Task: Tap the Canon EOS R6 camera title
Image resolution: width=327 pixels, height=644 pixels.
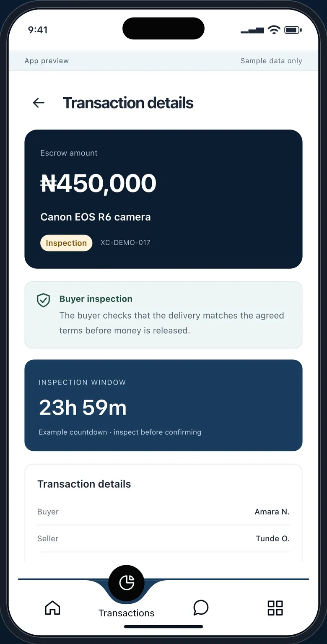Action: [x=96, y=217]
